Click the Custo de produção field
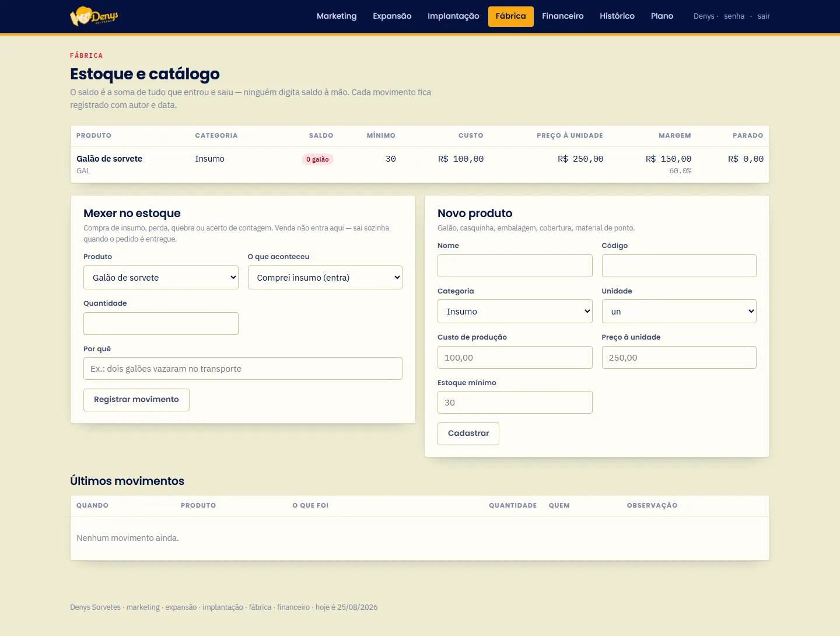Screen dimensions: 840x636 515,358
